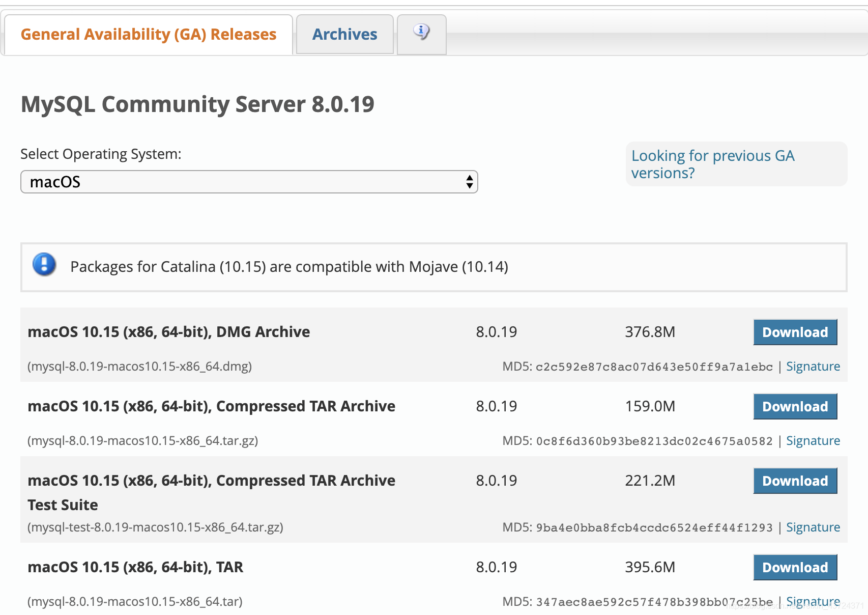Switch to General Availability (GA) Releases tab
Screen dimensions: 868x615
tap(148, 34)
